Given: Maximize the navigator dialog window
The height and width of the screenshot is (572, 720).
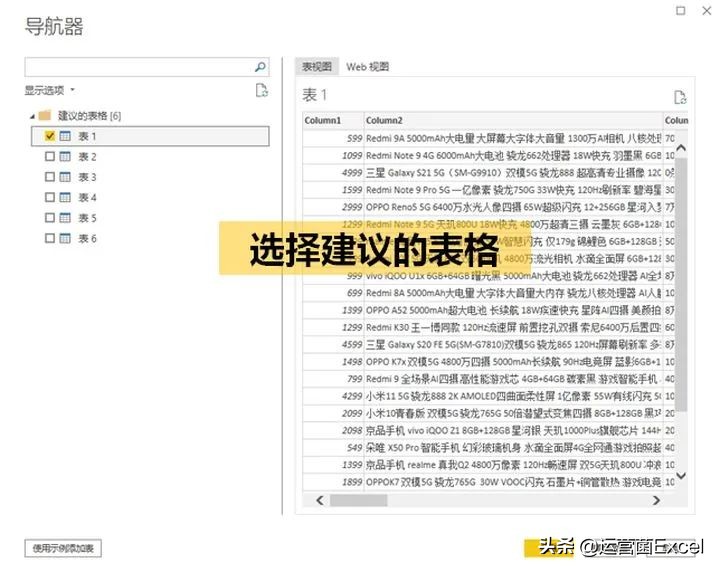Looking at the screenshot, I should pyautogui.click(x=681, y=10).
